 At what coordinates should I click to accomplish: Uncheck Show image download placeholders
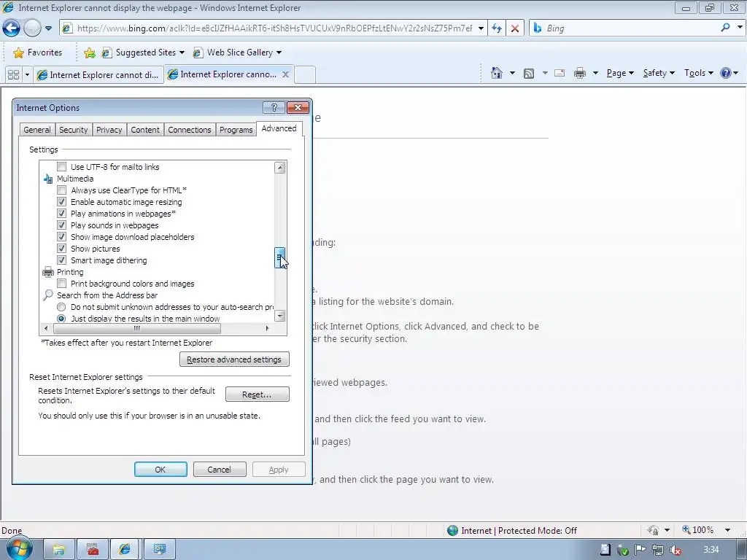61,237
